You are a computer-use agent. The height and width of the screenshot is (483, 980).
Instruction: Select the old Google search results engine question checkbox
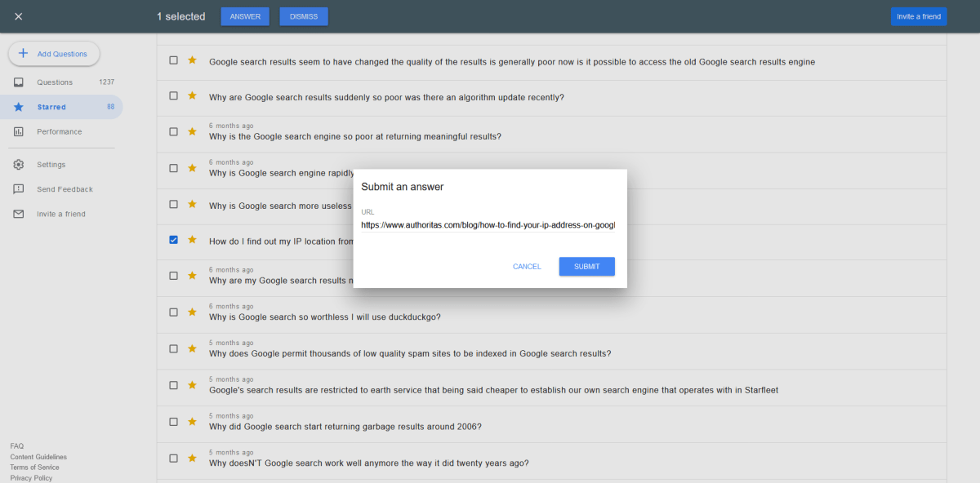[x=173, y=60]
